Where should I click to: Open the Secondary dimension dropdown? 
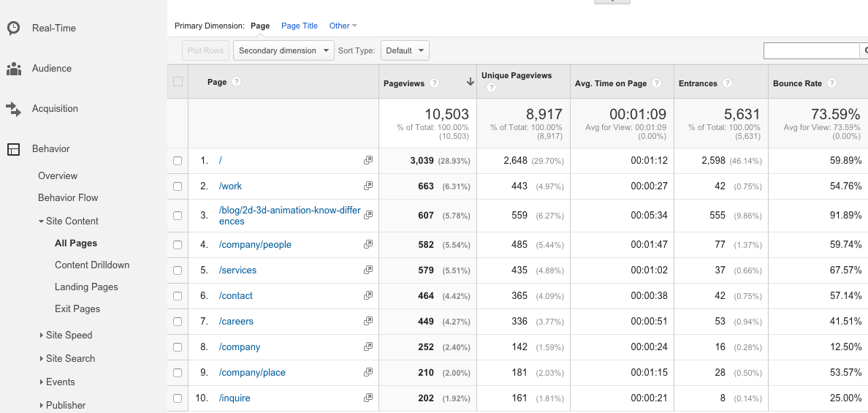pyautogui.click(x=283, y=50)
